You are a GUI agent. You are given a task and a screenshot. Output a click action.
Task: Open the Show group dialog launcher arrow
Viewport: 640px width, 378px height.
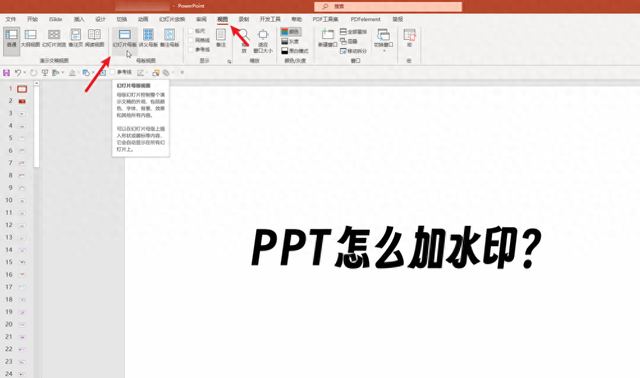pyautogui.click(x=229, y=62)
